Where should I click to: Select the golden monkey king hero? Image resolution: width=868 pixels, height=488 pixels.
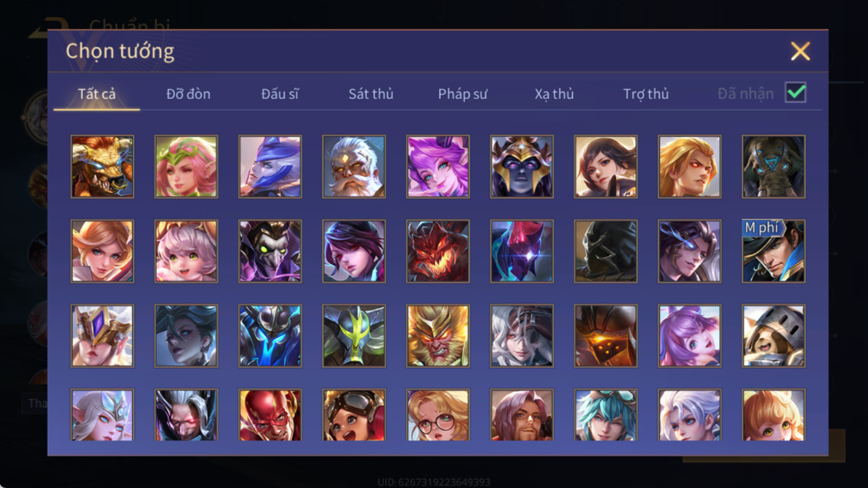[x=438, y=336]
